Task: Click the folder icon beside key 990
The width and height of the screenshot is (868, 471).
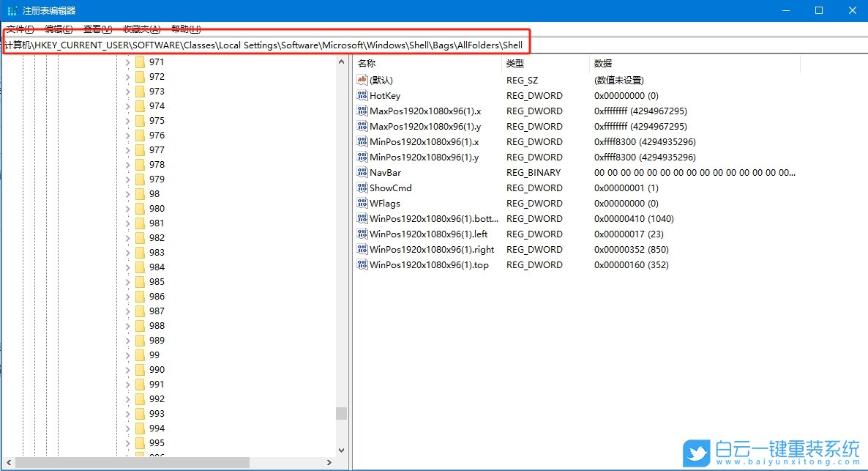Action: [x=140, y=370]
